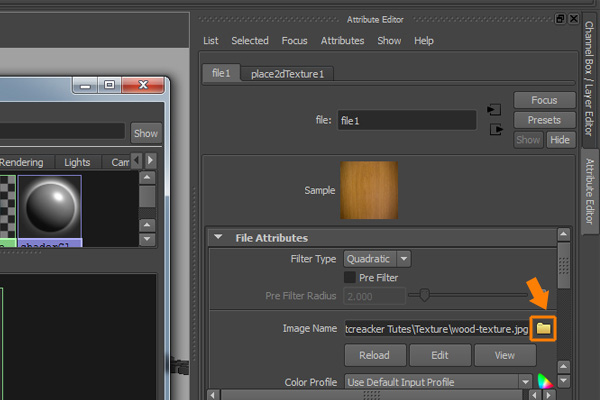
Task: Enable the Pre Filter checkbox
Action: click(350, 277)
